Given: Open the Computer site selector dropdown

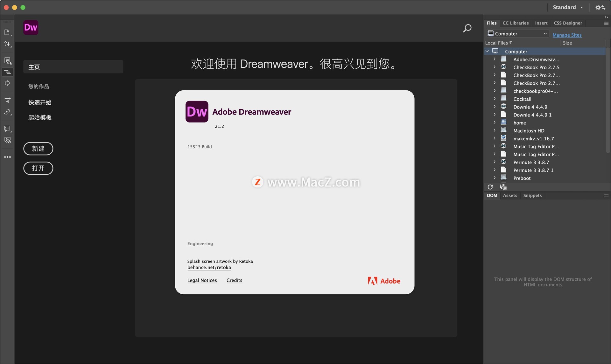Looking at the screenshot, I should pyautogui.click(x=517, y=34).
